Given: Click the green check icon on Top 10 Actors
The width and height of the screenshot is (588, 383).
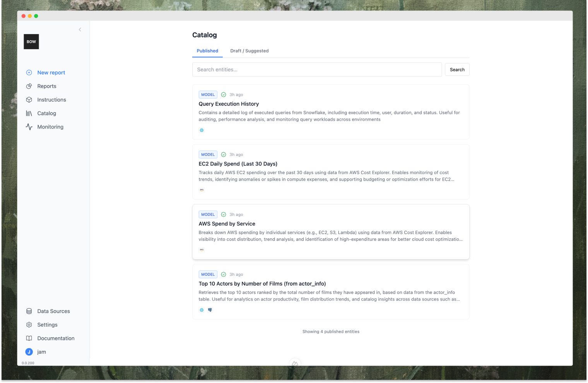Looking at the screenshot, I should pyautogui.click(x=224, y=275).
